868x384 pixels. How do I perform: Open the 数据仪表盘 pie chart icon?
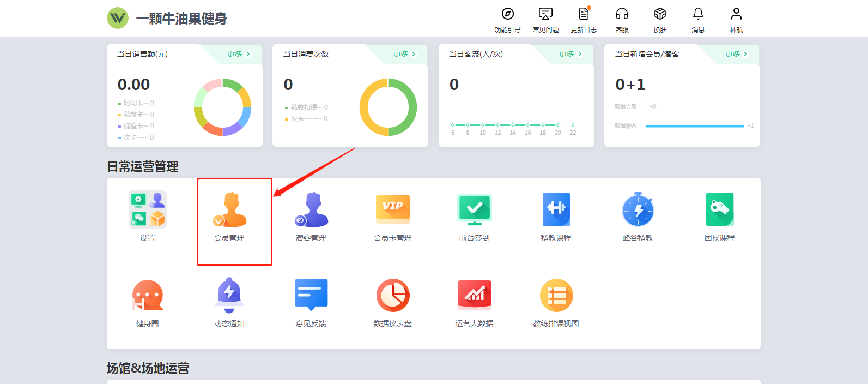(392, 296)
